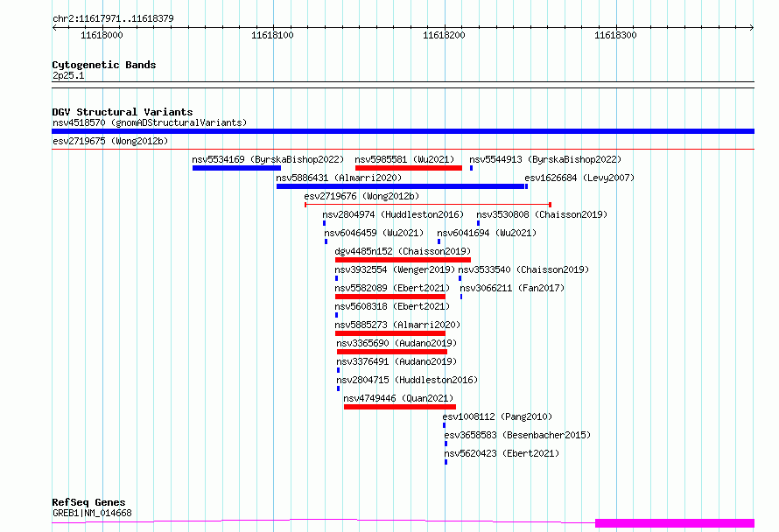Click nsv5885273 (Almarri2020) label
This screenshot has width=779, height=532.
(x=397, y=325)
